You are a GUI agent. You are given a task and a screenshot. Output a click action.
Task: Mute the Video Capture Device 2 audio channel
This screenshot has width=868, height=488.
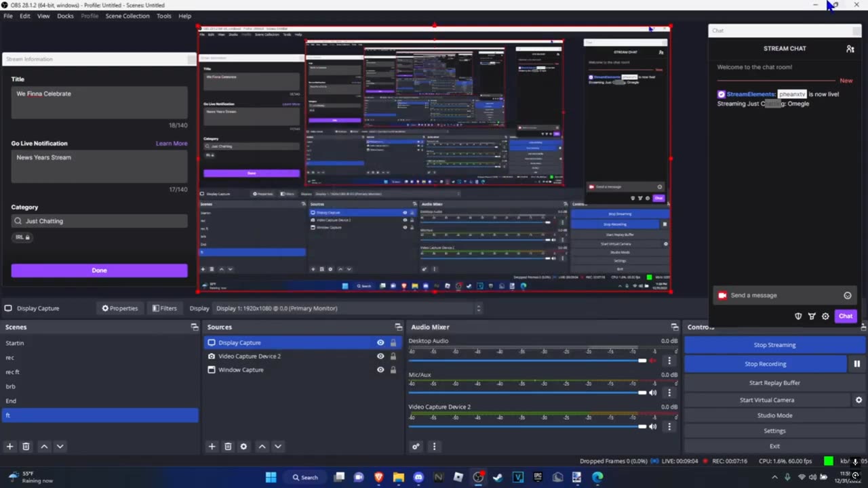(x=653, y=426)
